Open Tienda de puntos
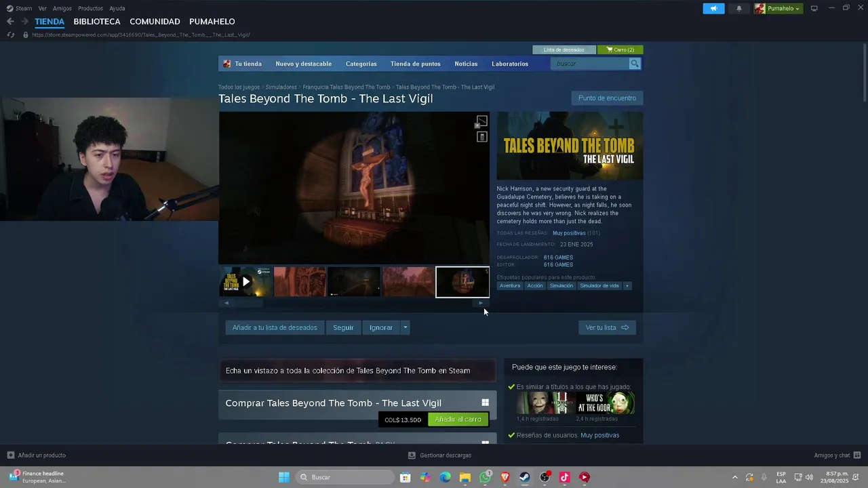868x488 pixels. pyautogui.click(x=416, y=64)
